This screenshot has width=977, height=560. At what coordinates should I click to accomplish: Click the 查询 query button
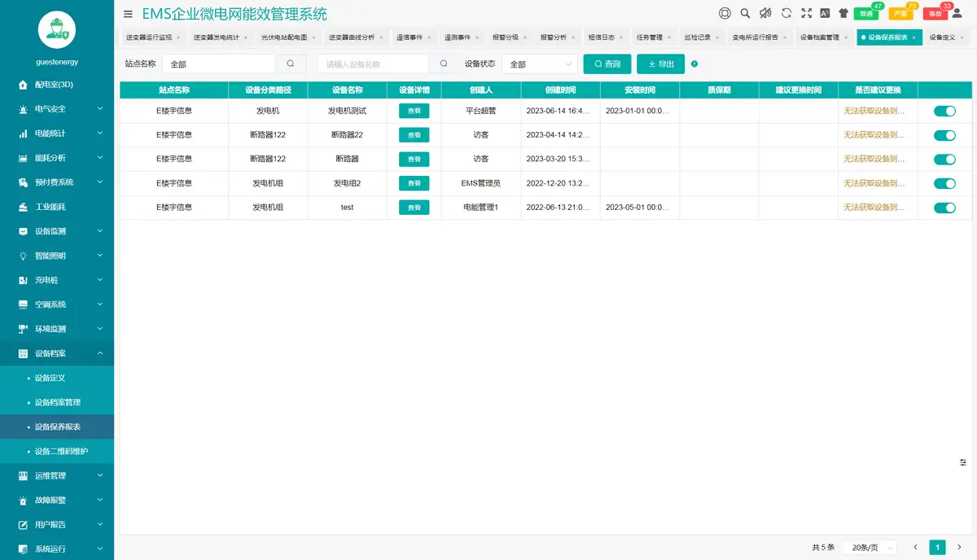click(608, 63)
